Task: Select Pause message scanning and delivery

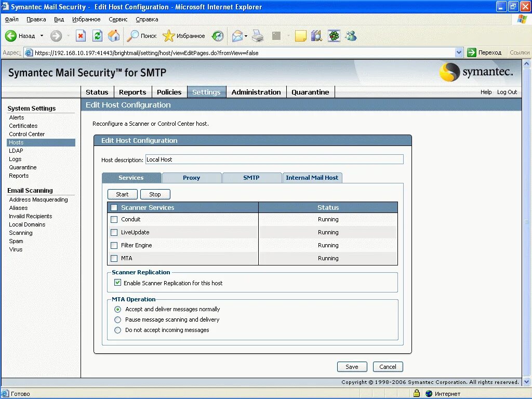Action: click(117, 320)
